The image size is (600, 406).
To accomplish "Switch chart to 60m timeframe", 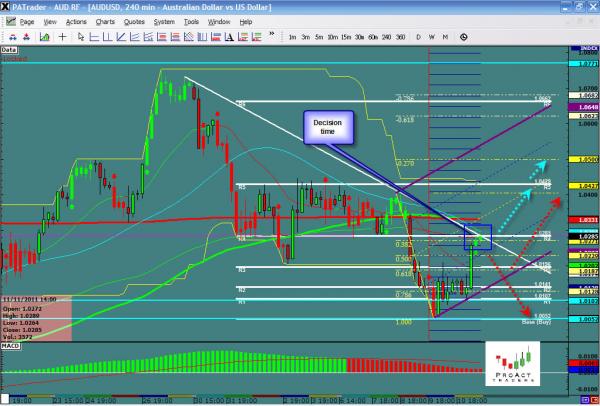I will [373, 37].
